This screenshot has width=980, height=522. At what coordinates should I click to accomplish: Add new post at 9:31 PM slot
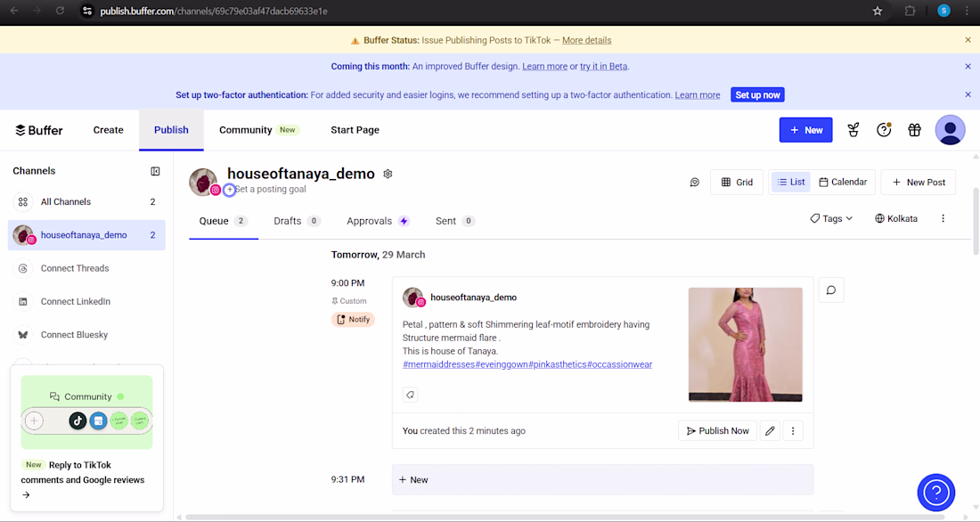pos(602,480)
